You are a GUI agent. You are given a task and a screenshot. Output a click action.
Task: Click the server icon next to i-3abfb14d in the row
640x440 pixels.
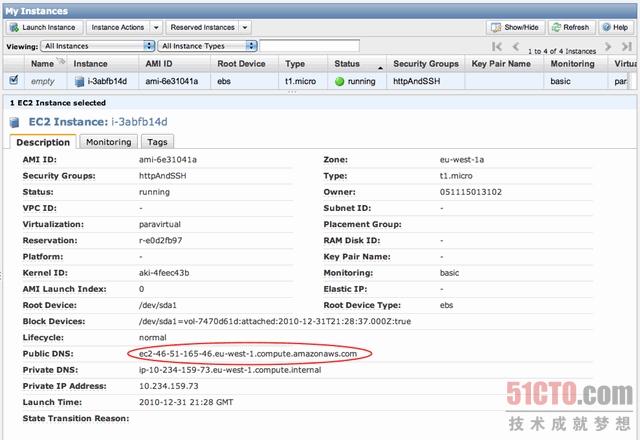pyautogui.click(x=79, y=82)
